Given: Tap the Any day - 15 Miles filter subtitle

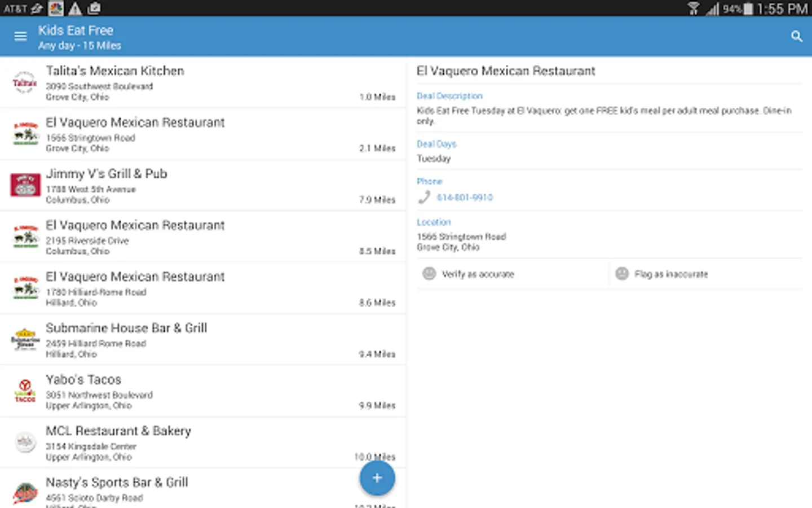Looking at the screenshot, I should pos(80,46).
